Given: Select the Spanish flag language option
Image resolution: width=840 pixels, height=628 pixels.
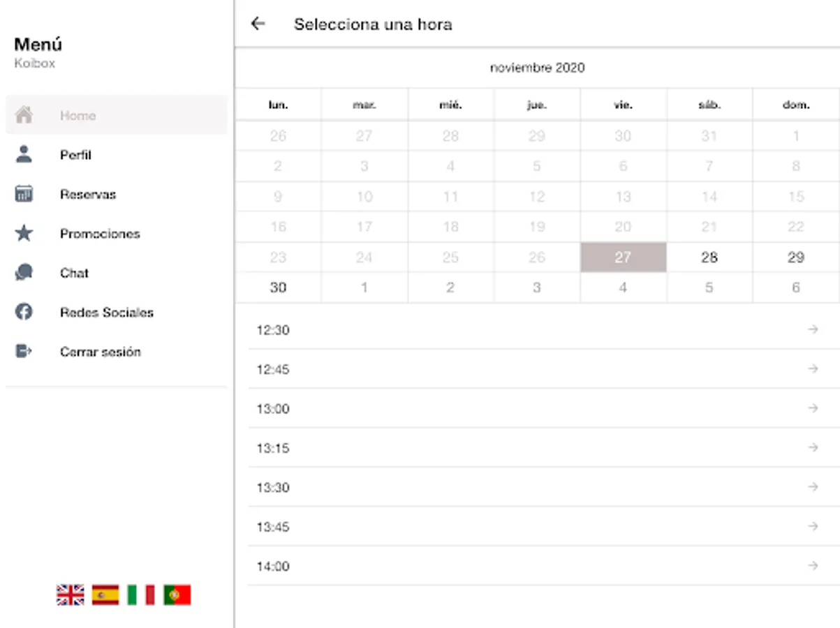Looking at the screenshot, I should click(x=105, y=595).
